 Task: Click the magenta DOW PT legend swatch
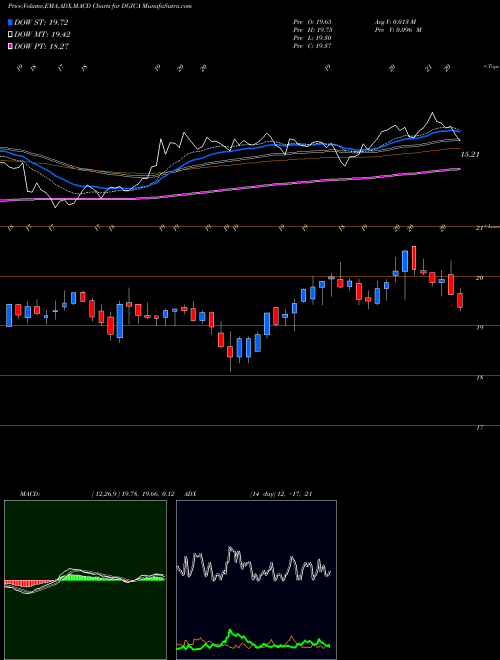pos(11,46)
